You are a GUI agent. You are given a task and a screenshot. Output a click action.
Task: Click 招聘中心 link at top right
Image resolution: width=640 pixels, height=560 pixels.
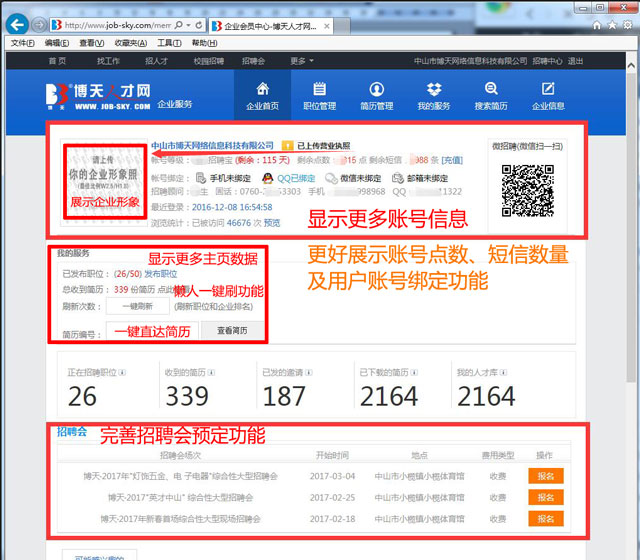[547, 61]
